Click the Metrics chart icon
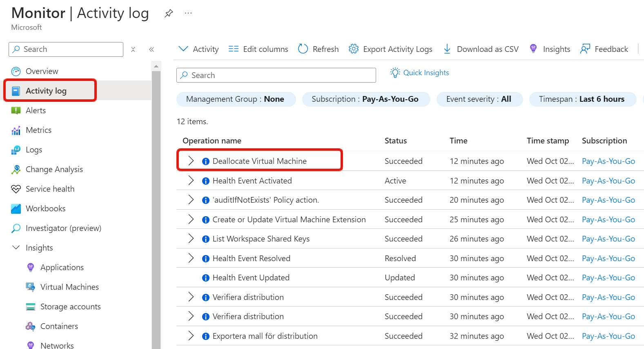Image resolution: width=644 pixels, height=349 pixels. coord(16,130)
